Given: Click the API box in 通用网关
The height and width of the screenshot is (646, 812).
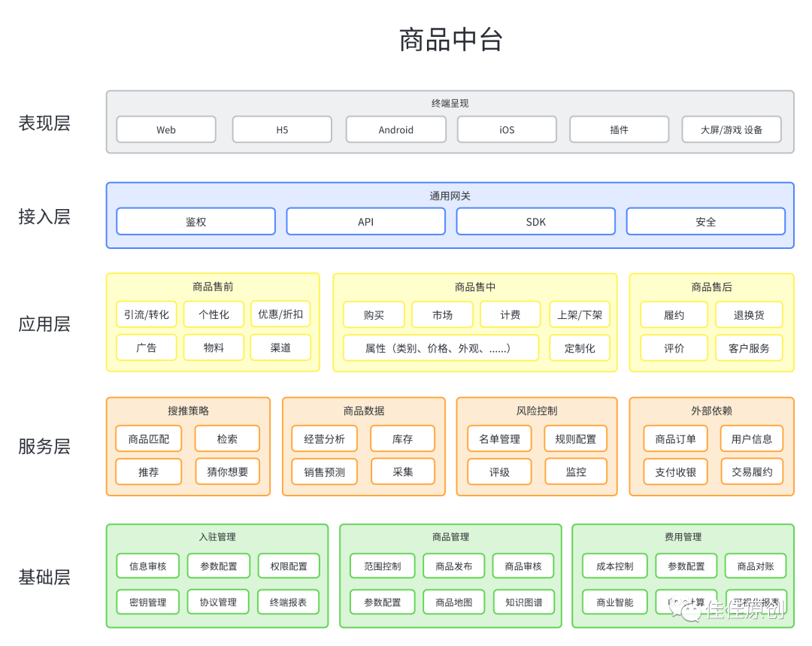Looking at the screenshot, I should [x=365, y=222].
